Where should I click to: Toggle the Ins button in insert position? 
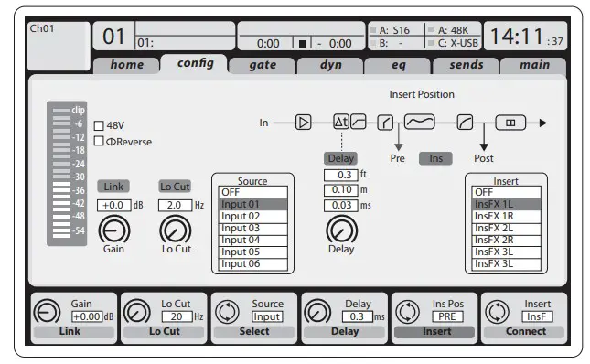[435, 158]
